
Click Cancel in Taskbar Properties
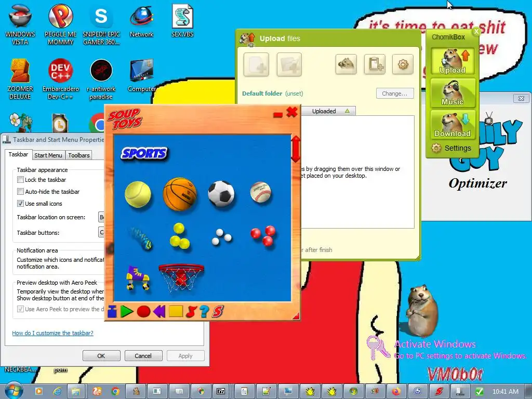click(143, 356)
